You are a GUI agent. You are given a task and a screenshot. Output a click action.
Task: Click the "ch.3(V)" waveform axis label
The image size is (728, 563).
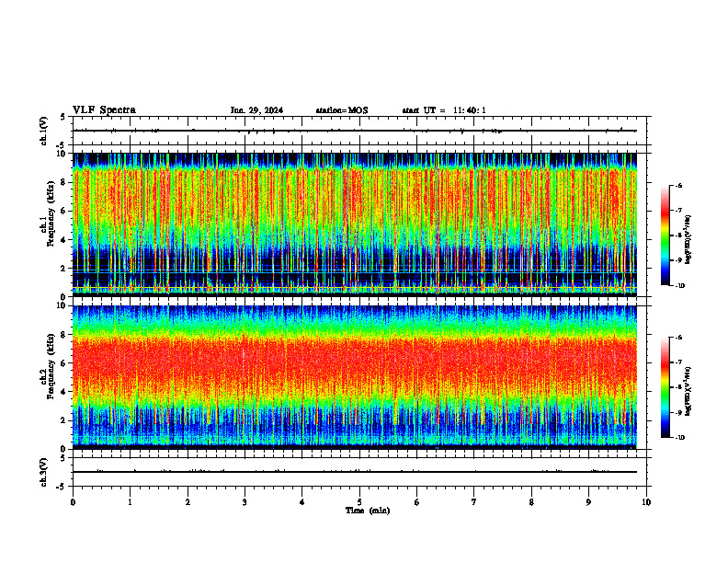coord(44,472)
